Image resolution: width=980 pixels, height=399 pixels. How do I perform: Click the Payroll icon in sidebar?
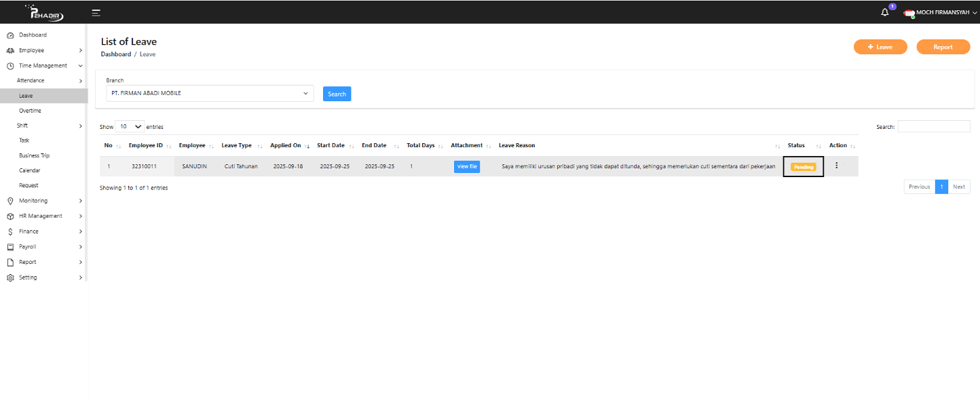click(10, 247)
